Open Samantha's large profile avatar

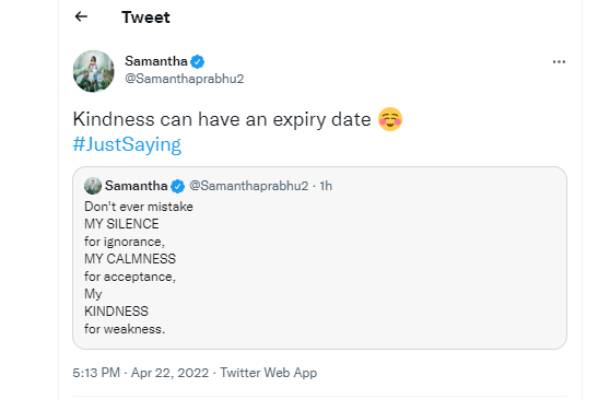(93, 70)
